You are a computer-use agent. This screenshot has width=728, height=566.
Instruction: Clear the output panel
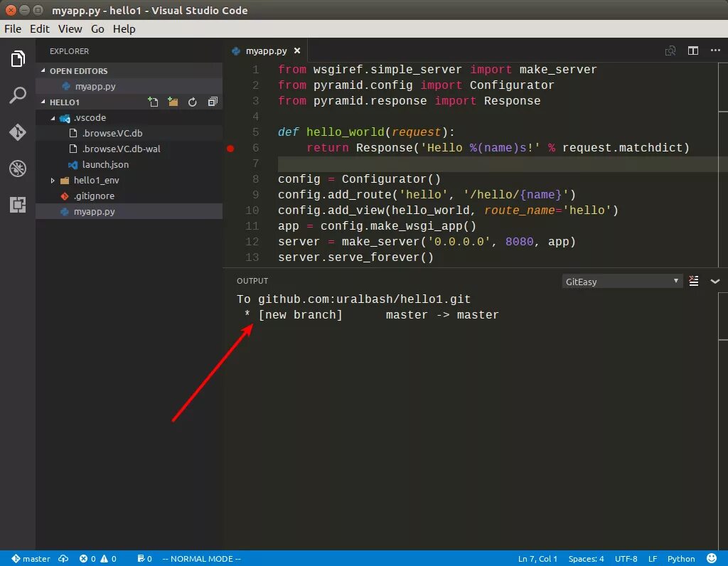click(694, 281)
